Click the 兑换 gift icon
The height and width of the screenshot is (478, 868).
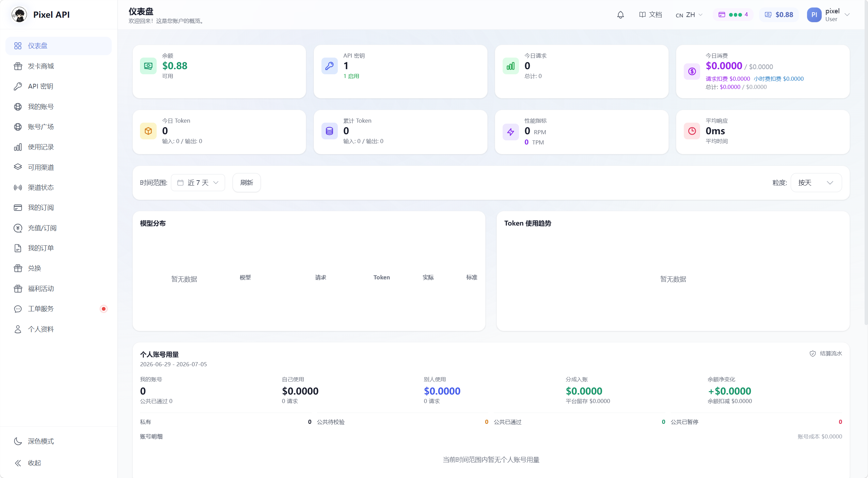pyautogui.click(x=18, y=268)
